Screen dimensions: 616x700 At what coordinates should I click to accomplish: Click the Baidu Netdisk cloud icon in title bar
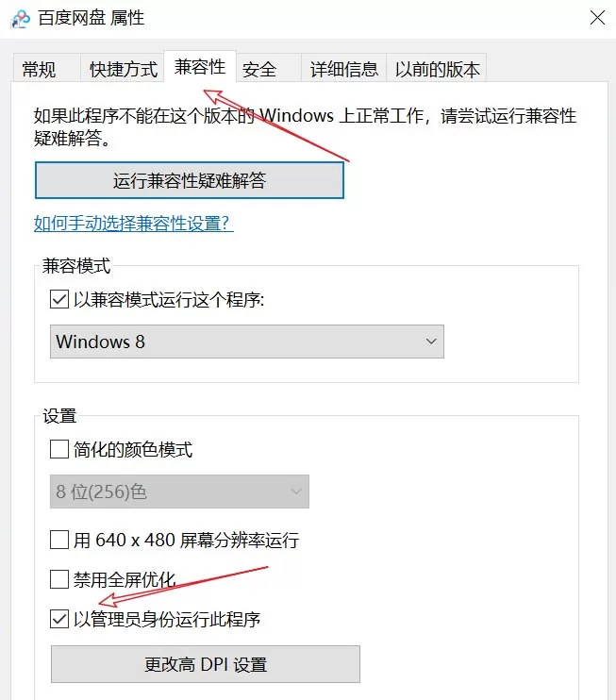(21, 19)
